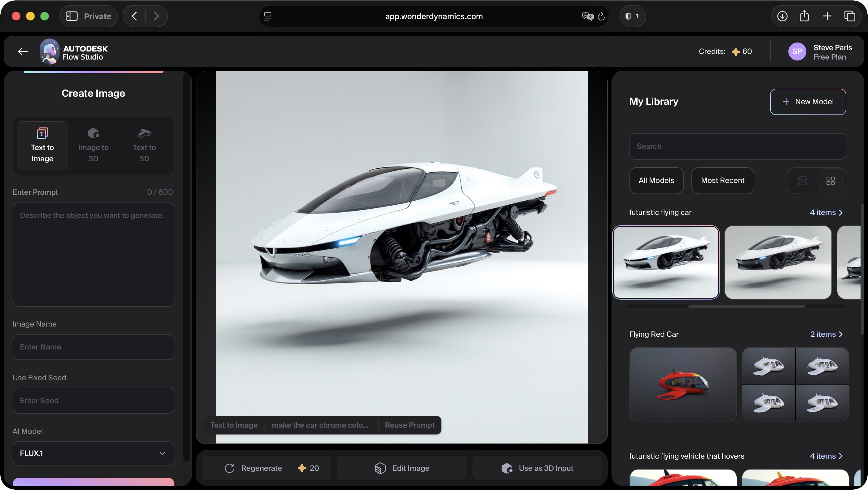Select the Text to Image mode icon
The width and height of the screenshot is (868, 490).
42,133
